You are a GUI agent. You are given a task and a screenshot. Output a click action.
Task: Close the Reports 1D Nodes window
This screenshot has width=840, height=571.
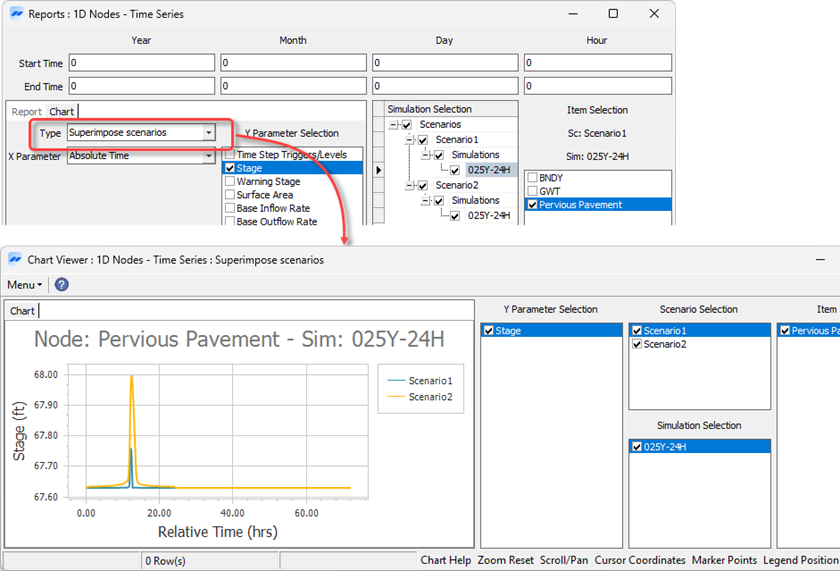(x=654, y=14)
